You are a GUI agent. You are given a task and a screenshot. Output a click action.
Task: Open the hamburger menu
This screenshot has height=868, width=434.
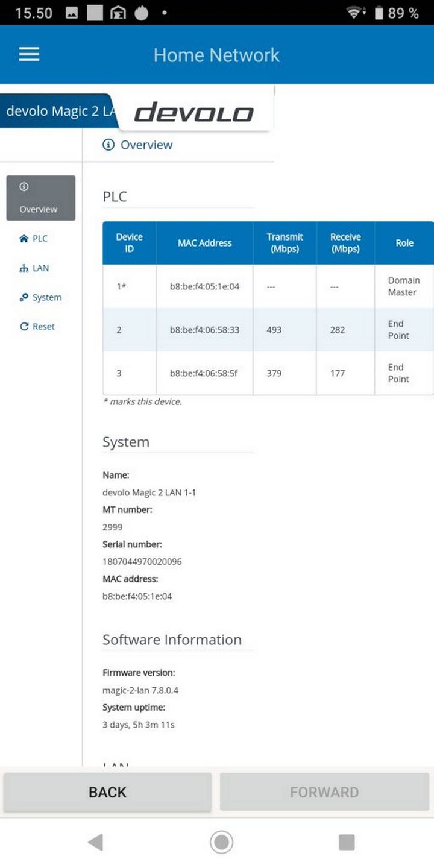click(29, 55)
